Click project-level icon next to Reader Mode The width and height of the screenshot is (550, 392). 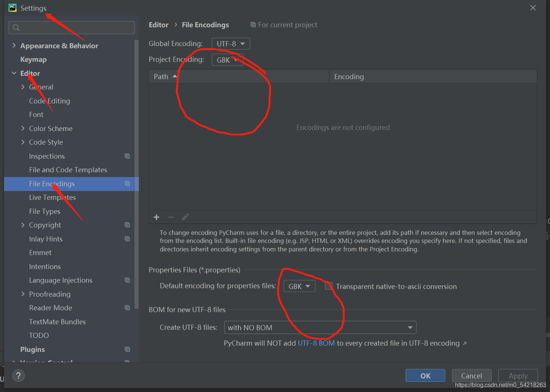coord(127,308)
